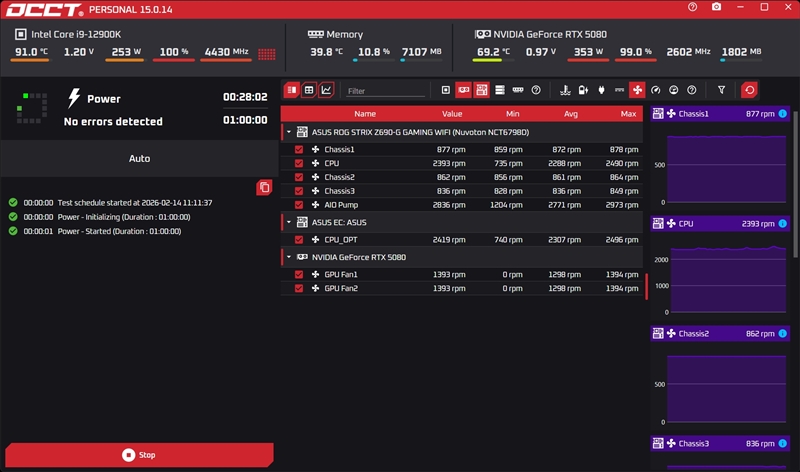Take a screenshot with the camera icon

point(716,7)
